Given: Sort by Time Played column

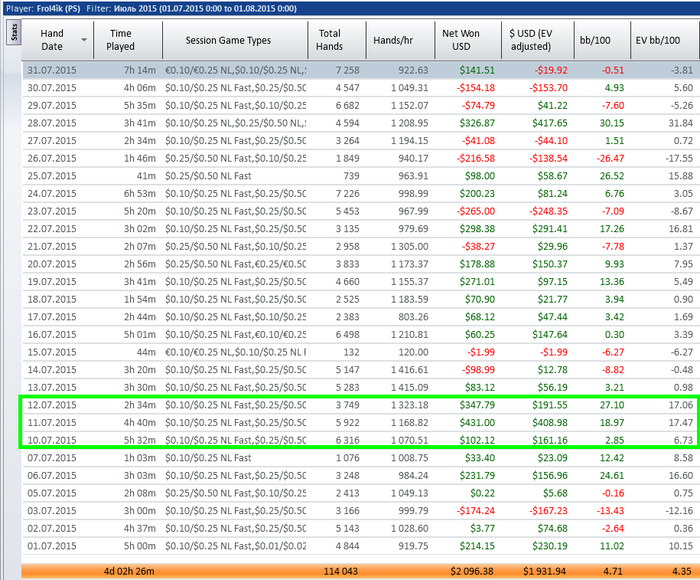Looking at the screenshot, I should (121, 40).
